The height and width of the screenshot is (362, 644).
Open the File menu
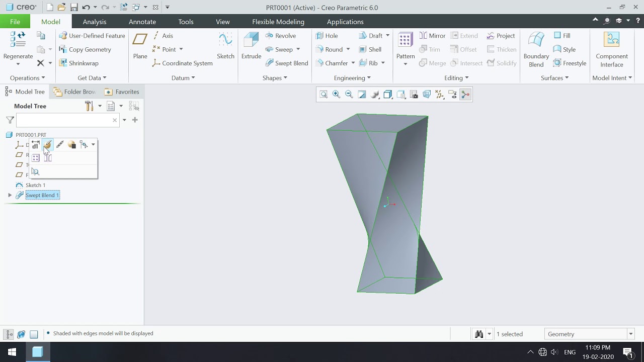coord(15,22)
